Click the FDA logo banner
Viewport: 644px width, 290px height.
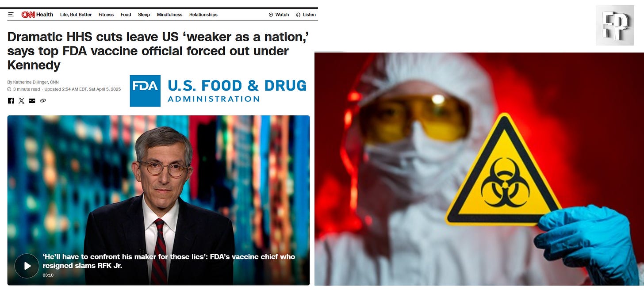pos(218,91)
